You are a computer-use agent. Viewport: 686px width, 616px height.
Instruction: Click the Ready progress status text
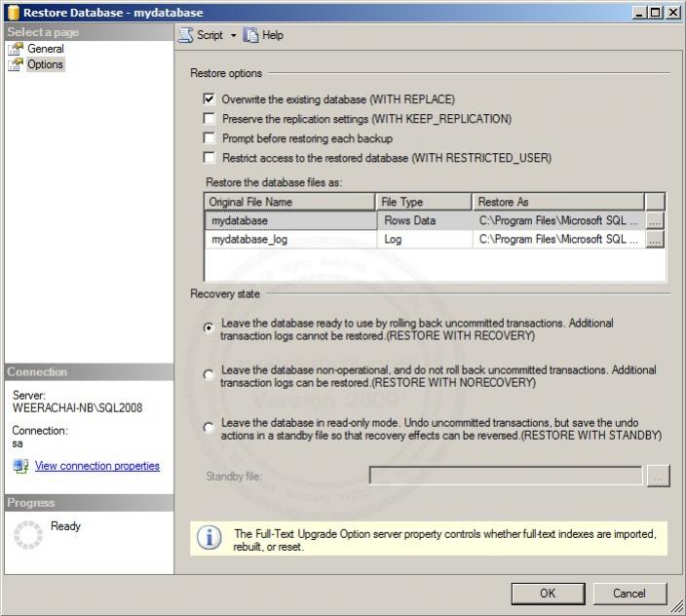click(65, 526)
